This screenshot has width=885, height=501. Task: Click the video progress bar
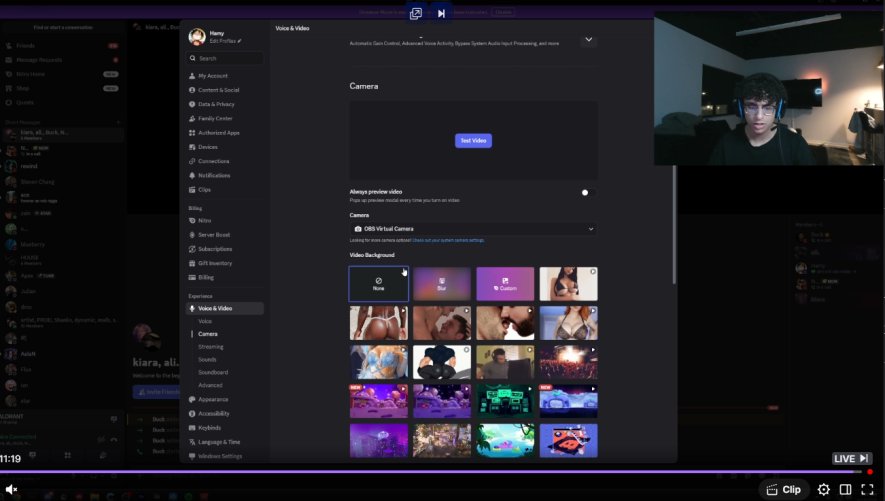(437, 472)
